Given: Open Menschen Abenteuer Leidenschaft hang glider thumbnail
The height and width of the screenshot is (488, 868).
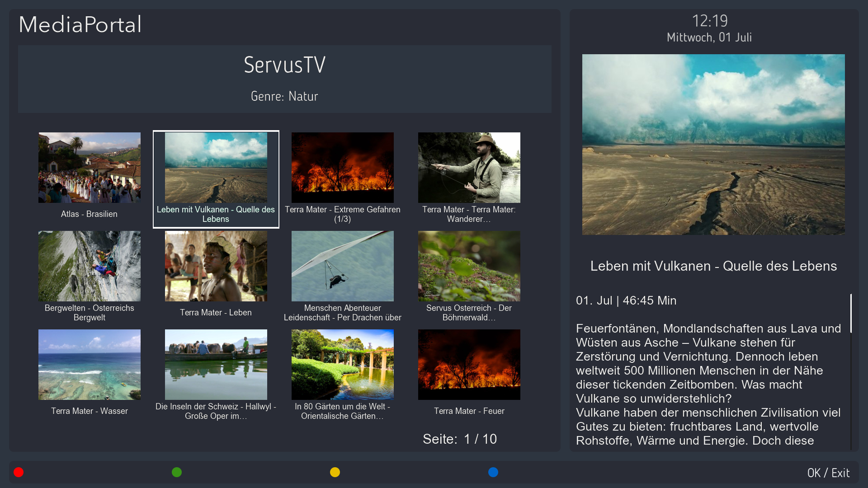Looking at the screenshot, I should coord(343,266).
